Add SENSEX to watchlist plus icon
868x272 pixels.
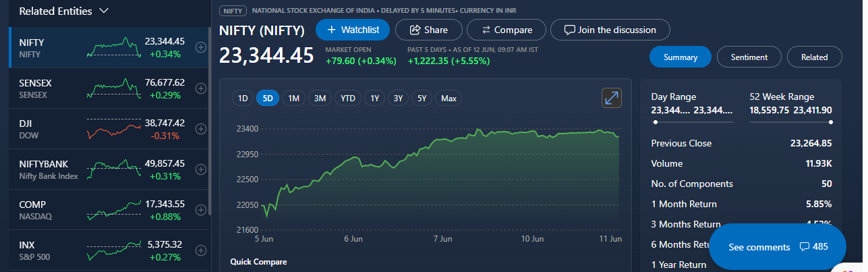200,88
